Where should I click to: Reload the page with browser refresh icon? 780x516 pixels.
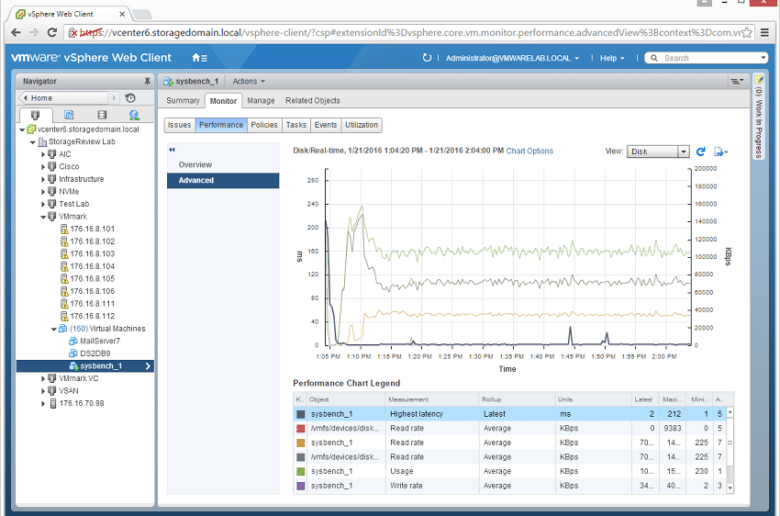tap(52, 32)
